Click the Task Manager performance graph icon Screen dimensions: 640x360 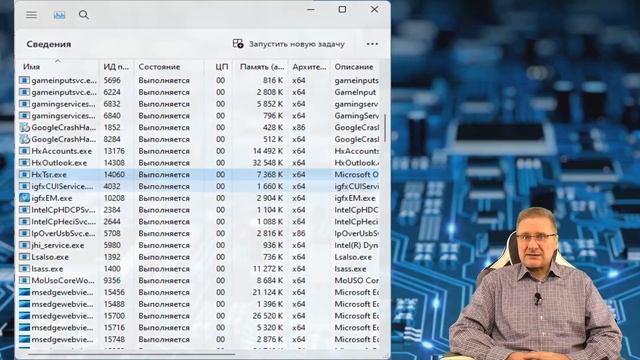[59, 15]
